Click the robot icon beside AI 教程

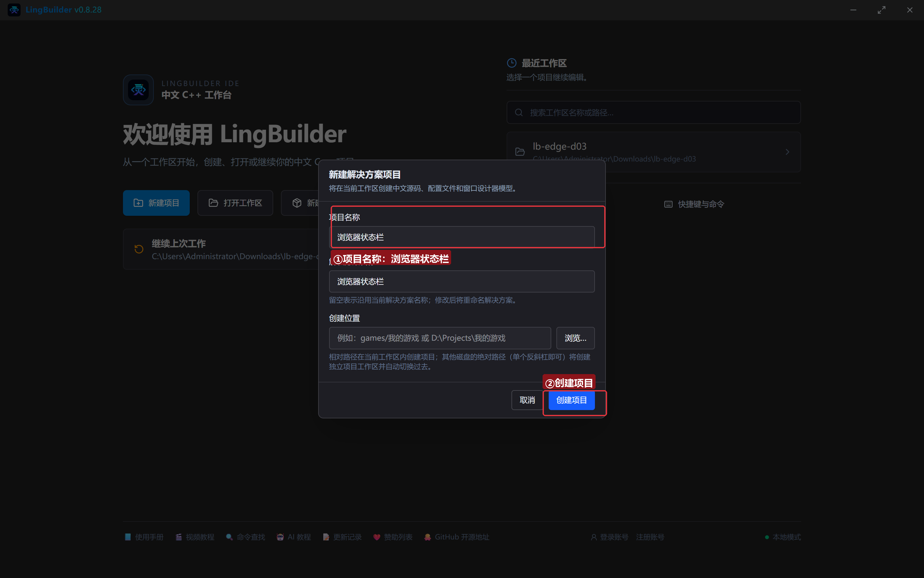(280, 537)
